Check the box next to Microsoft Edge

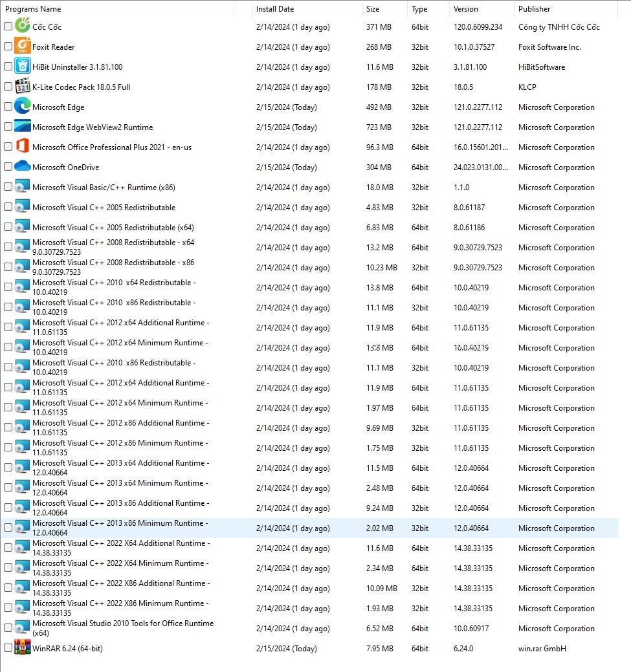[8, 107]
